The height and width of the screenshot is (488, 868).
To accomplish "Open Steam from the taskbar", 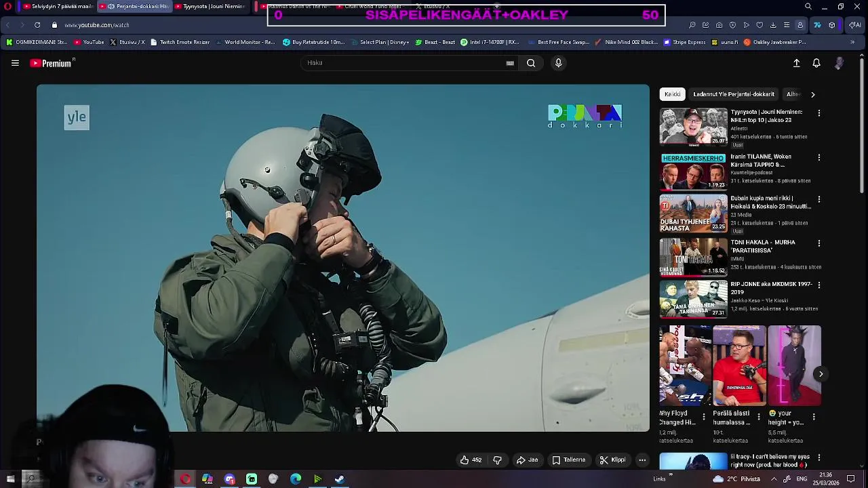I will pos(340,479).
